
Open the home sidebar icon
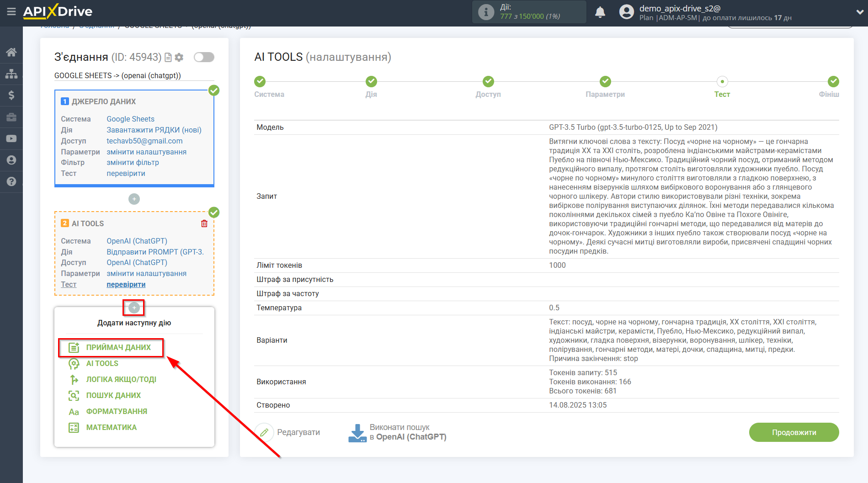click(11, 52)
